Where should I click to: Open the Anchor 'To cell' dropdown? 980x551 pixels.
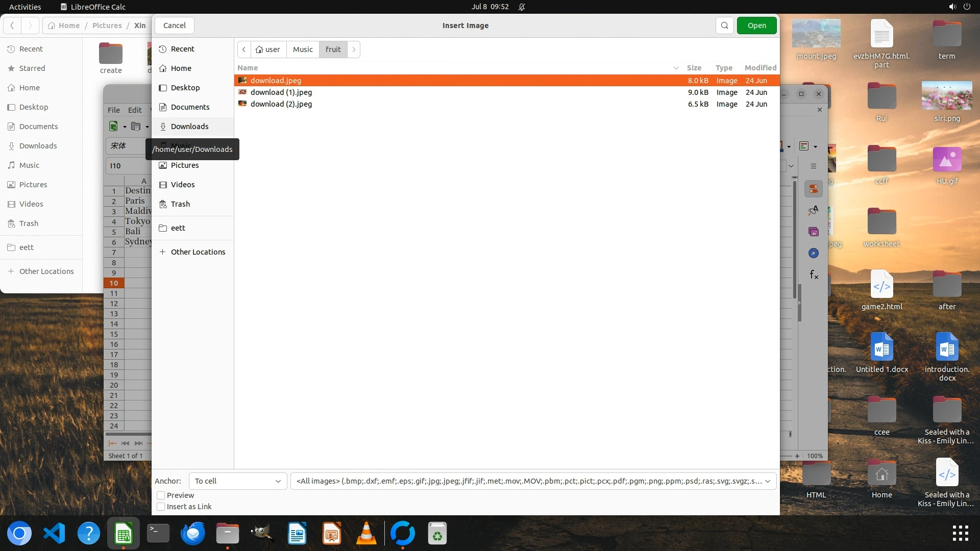pyautogui.click(x=237, y=481)
